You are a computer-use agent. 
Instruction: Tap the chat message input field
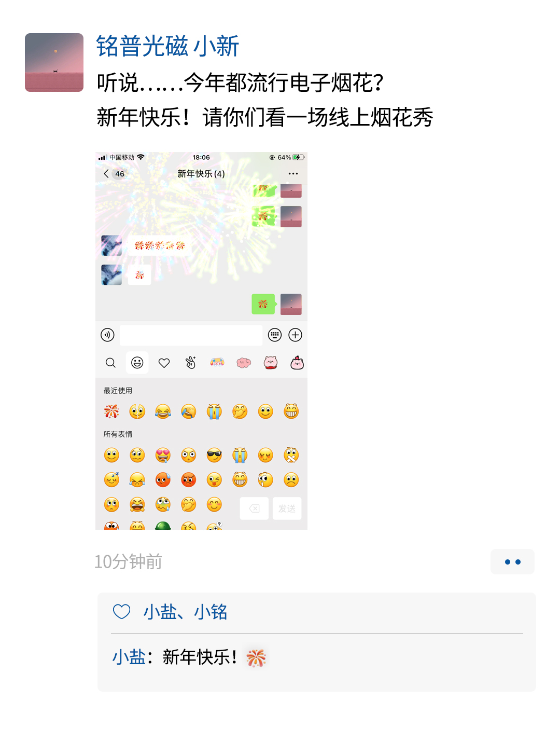pos(191,335)
